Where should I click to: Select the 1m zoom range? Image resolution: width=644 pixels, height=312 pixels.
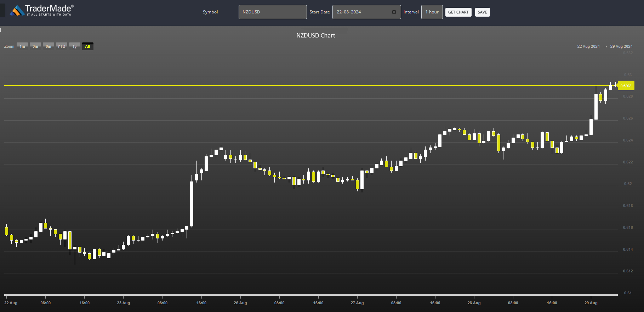tap(22, 46)
